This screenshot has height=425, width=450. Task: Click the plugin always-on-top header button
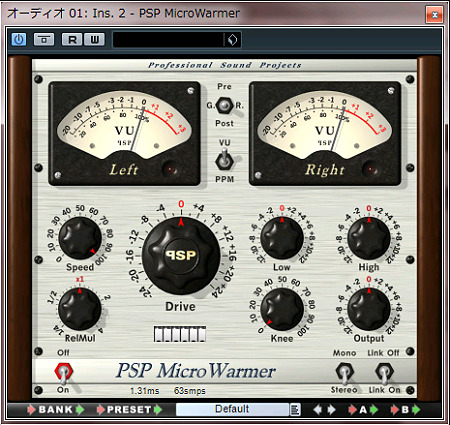(44, 40)
